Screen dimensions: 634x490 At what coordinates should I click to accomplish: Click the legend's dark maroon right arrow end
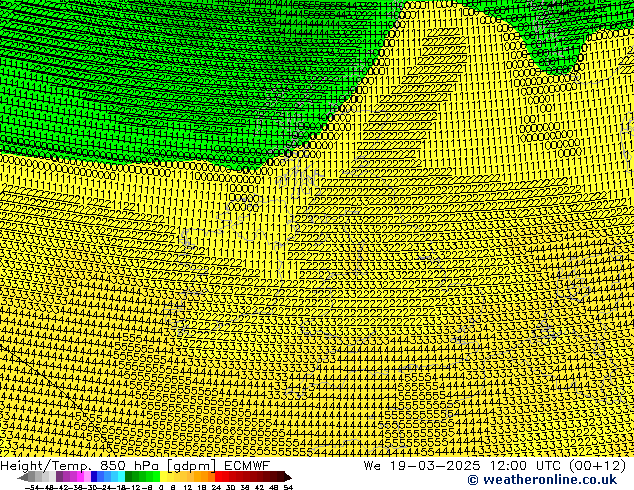coord(287,477)
